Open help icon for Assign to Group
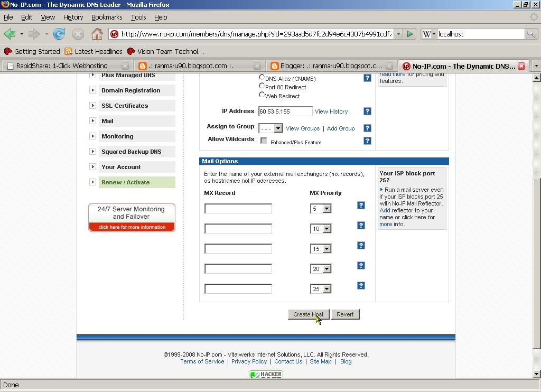The width and height of the screenshot is (541, 392). pyautogui.click(x=367, y=128)
